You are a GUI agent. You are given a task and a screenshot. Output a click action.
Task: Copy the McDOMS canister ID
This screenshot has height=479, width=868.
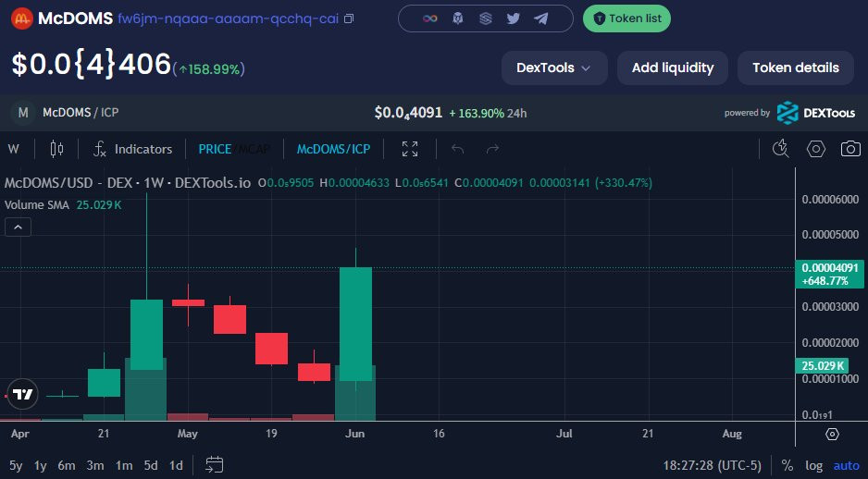click(349, 18)
